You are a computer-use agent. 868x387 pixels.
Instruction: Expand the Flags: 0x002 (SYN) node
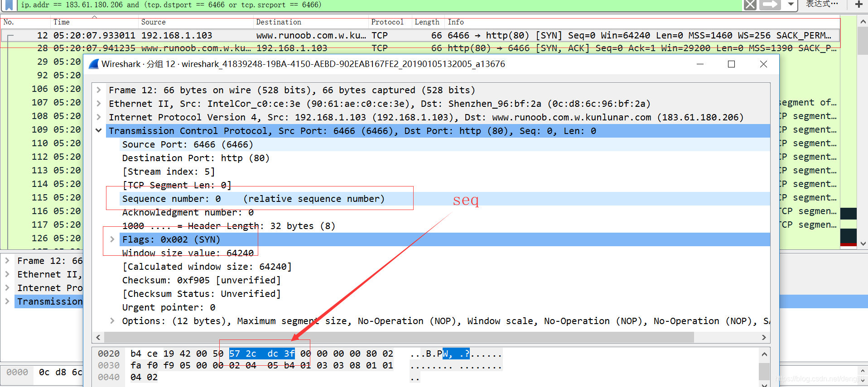112,239
